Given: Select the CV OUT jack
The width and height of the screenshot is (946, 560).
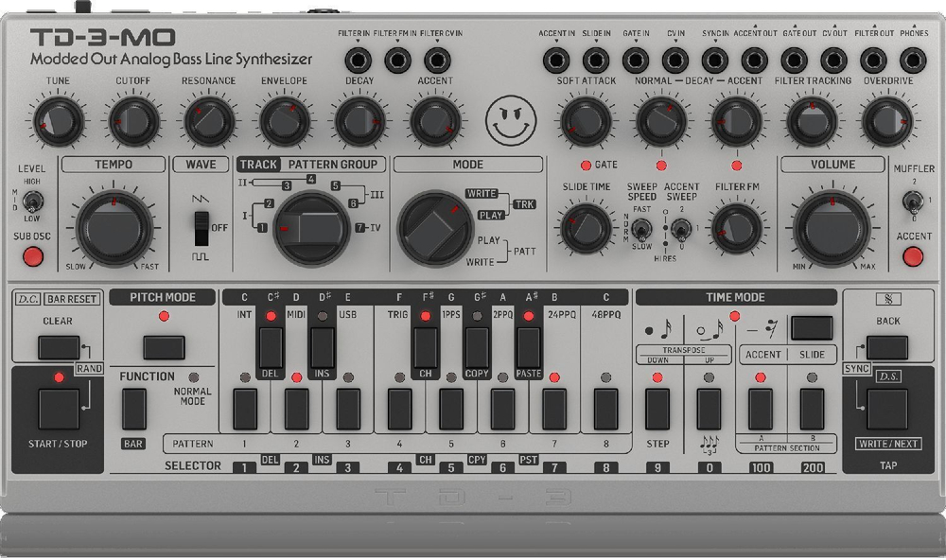Looking at the screenshot, I should click(833, 61).
